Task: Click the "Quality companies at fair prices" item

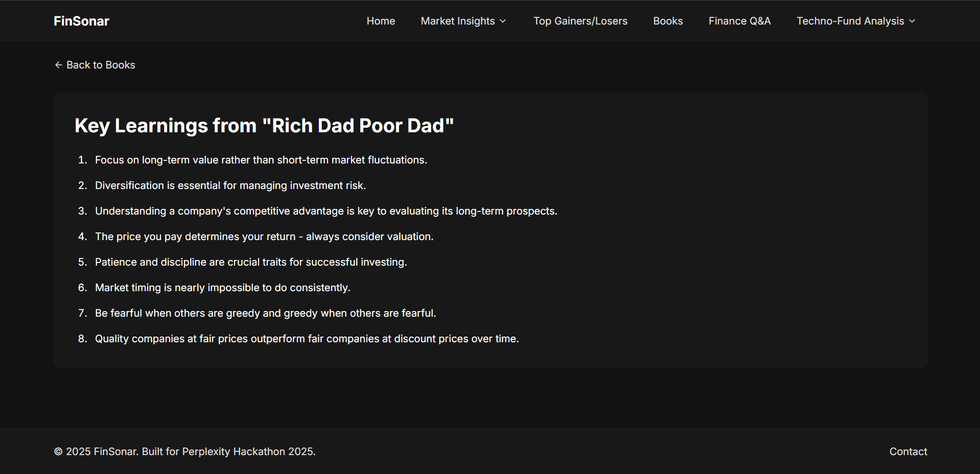Action: tap(307, 339)
